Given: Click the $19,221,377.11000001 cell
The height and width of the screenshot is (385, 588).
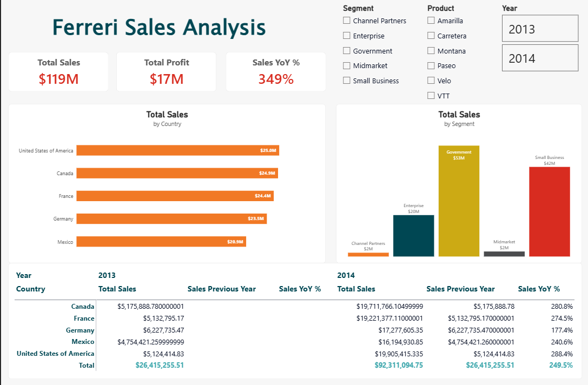Looking at the screenshot, I should point(389,318).
